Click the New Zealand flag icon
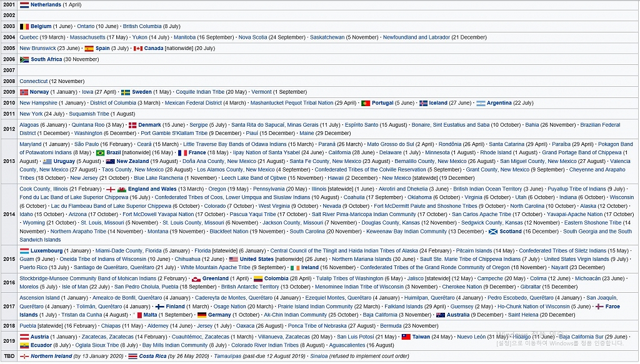 point(110,162)
